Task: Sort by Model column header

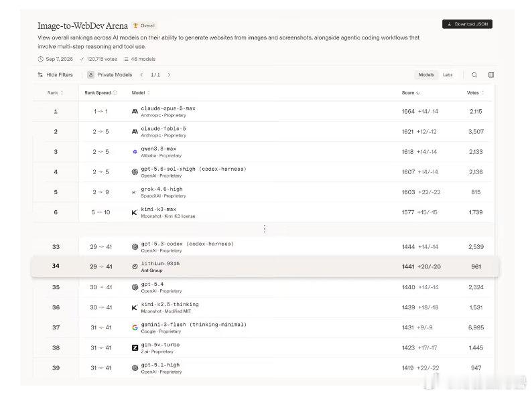Action: (141, 93)
